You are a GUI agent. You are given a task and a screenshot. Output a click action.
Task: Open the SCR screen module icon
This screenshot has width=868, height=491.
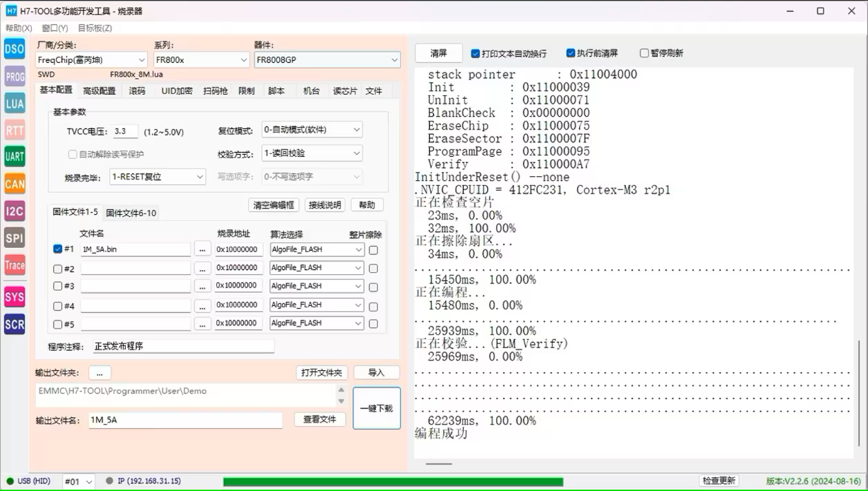coord(15,325)
